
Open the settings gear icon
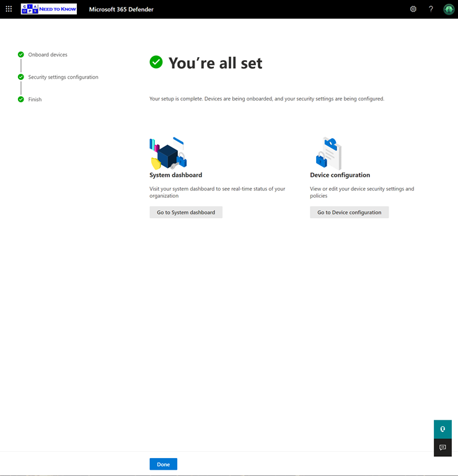pyautogui.click(x=413, y=9)
